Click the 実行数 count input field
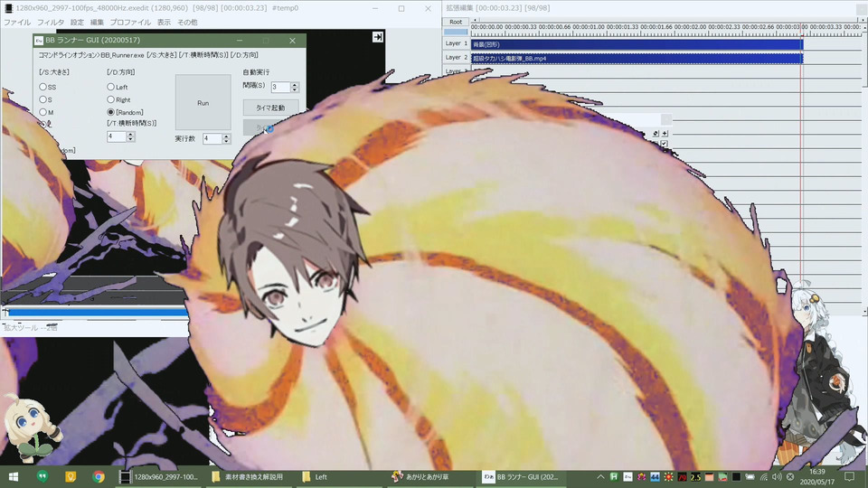This screenshot has height=488, width=868. (212, 139)
